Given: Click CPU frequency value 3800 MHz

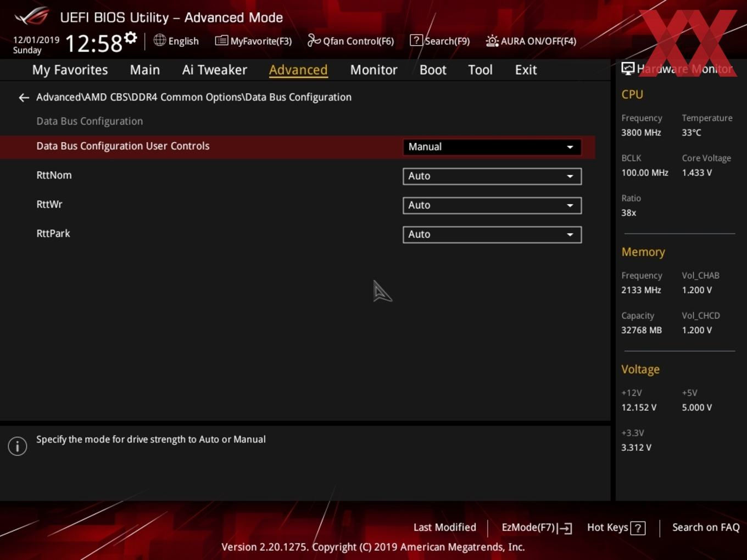Looking at the screenshot, I should coord(641,133).
